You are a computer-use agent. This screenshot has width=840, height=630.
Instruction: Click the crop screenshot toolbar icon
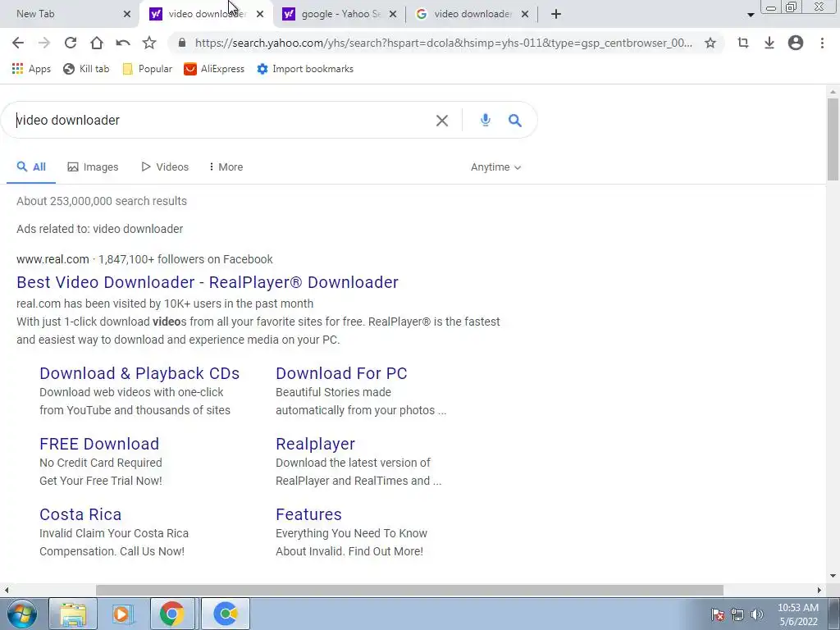(743, 43)
